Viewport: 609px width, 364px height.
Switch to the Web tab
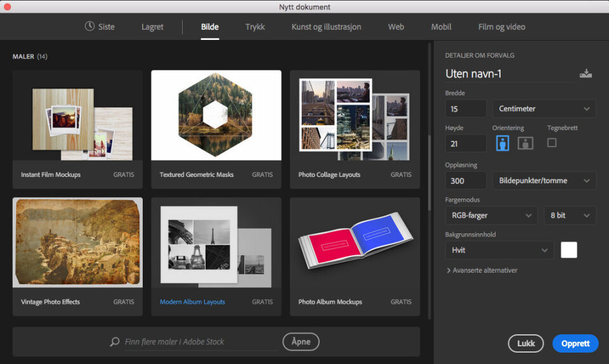point(396,27)
